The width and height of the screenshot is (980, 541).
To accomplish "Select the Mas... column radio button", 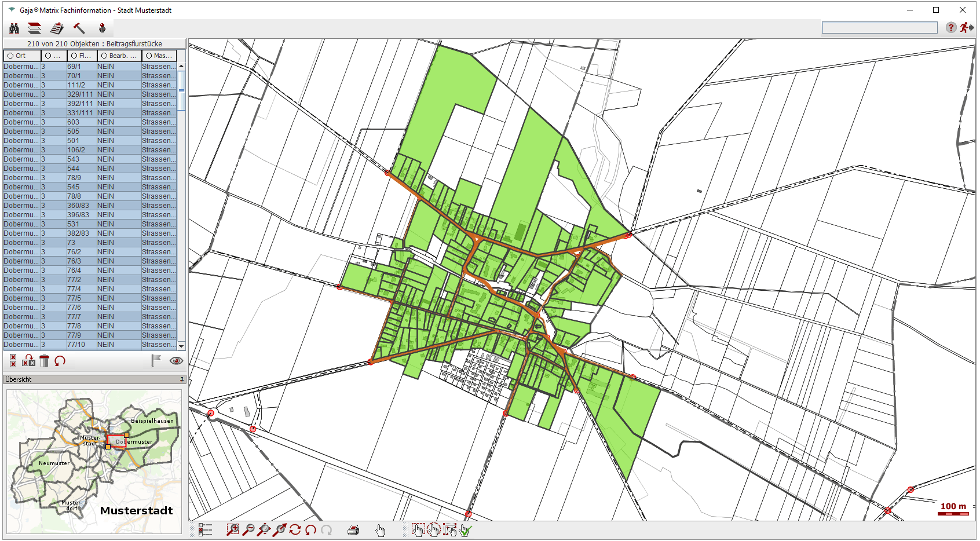I will (149, 56).
